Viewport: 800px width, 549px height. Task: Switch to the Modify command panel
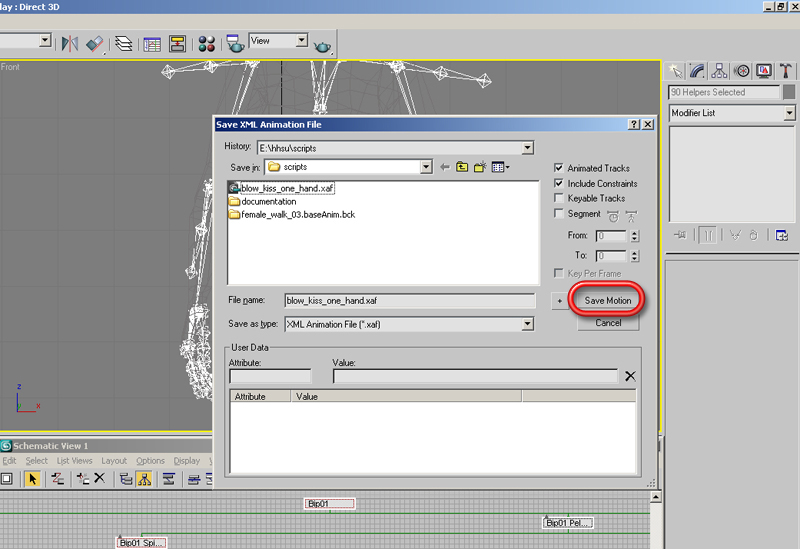pyautogui.click(x=697, y=71)
